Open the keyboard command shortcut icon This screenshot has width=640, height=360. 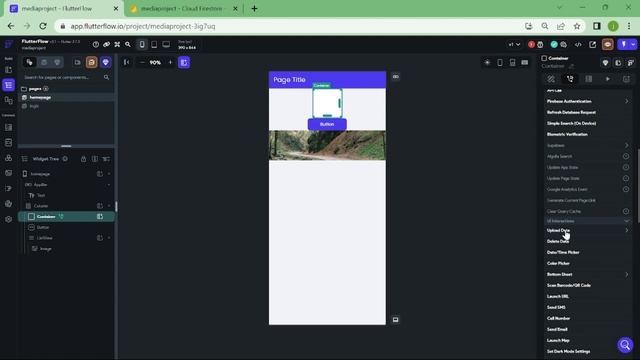pos(117,44)
